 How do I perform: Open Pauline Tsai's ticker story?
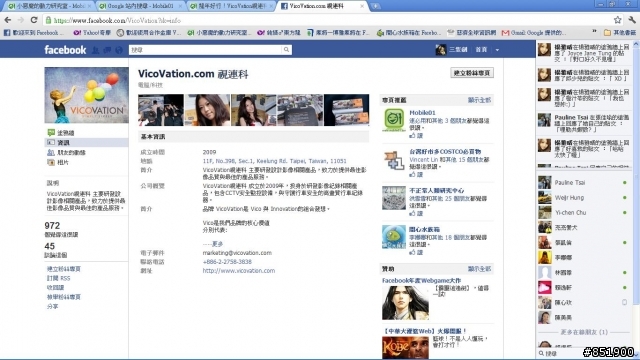coord(584,123)
